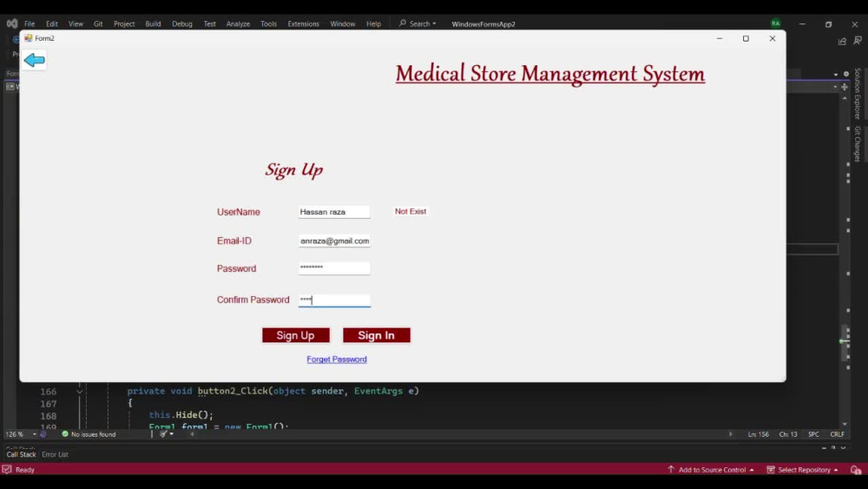Viewport: 868px width, 489px height.
Task: Click the Live Share icon in Visual Studio
Action: click(x=842, y=41)
